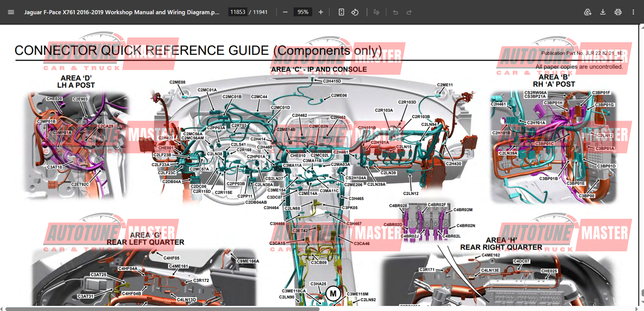Click the total page count 11941
The height and width of the screenshot is (311, 644).
(x=260, y=12)
